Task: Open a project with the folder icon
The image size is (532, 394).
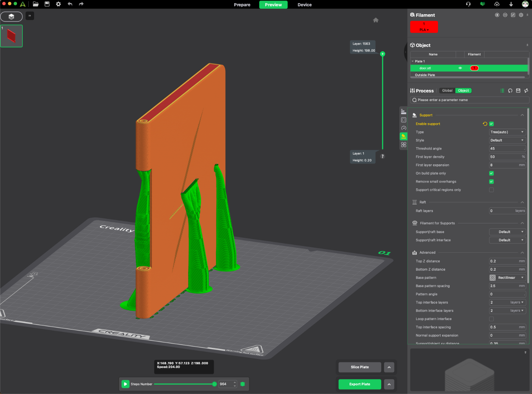Action: tap(35, 4)
